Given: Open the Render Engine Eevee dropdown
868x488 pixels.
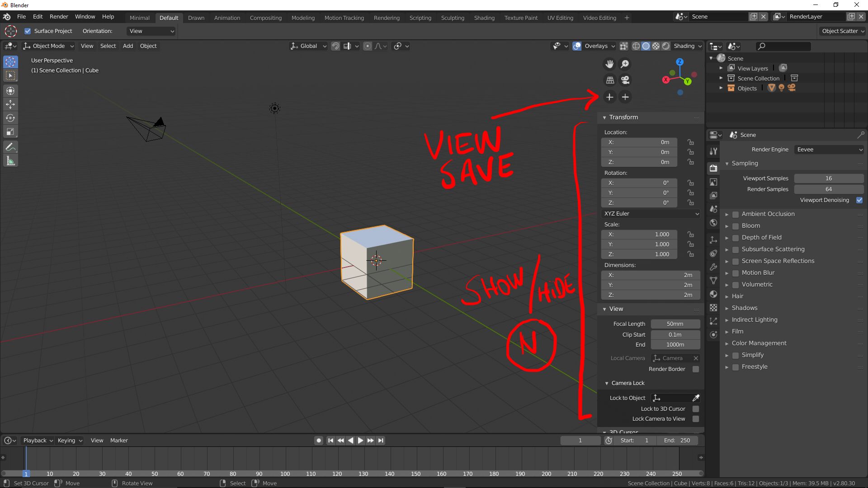Looking at the screenshot, I should 829,150.
